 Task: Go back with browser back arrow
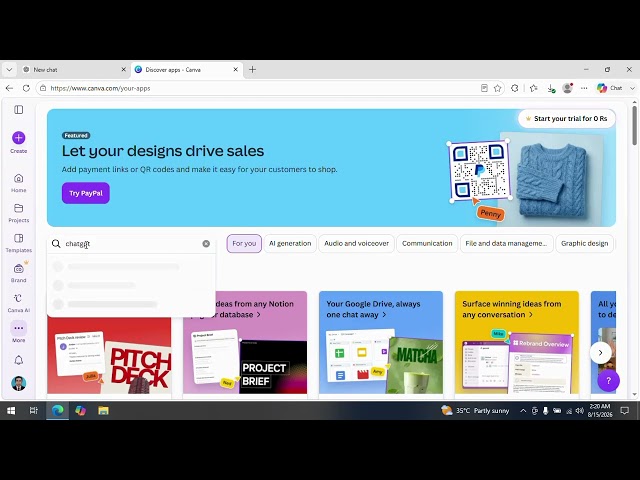pos(9,88)
